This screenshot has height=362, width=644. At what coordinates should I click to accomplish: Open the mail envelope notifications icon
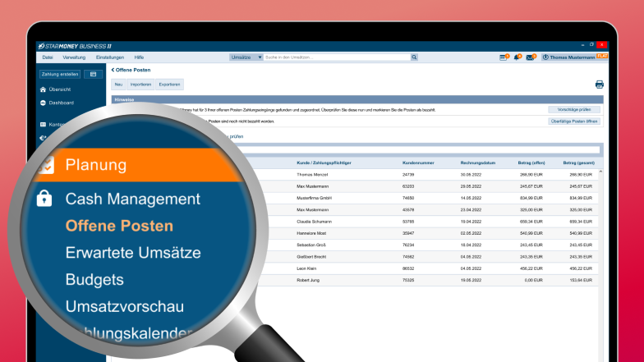[530, 57]
